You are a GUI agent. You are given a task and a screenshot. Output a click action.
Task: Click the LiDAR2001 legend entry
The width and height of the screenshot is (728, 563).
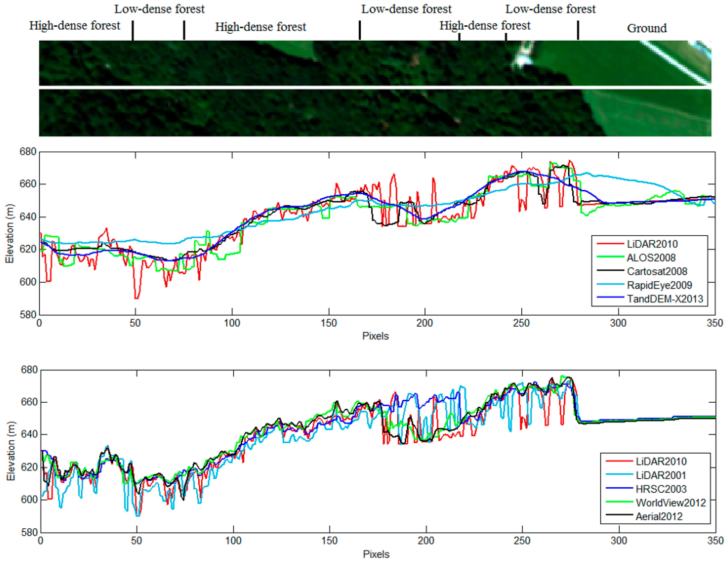661,475
